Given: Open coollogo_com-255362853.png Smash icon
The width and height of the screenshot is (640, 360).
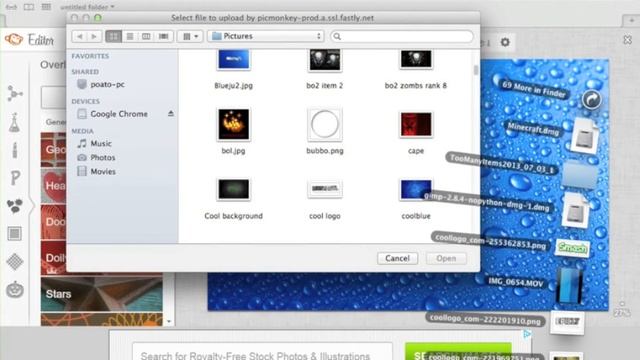Looking at the screenshot, I should 572,248.
